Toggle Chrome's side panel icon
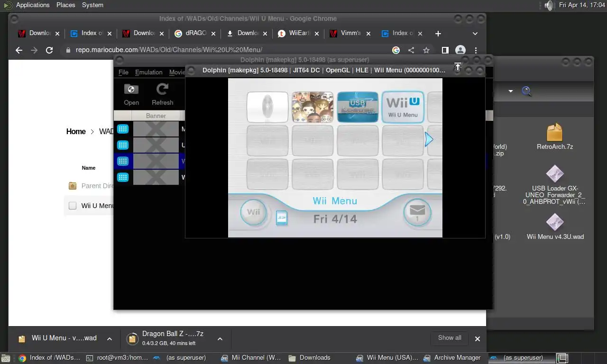This screenshot has height=364, width=607. click(x=445, y=50)
